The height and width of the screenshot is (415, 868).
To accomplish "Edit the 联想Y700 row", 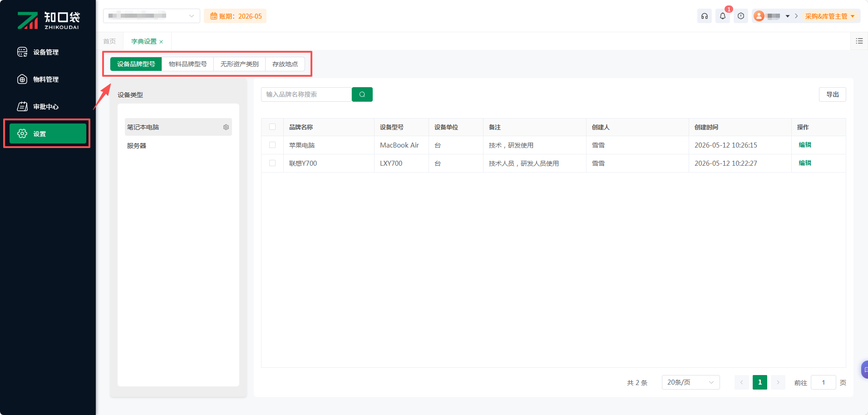I will coord(805,163).
